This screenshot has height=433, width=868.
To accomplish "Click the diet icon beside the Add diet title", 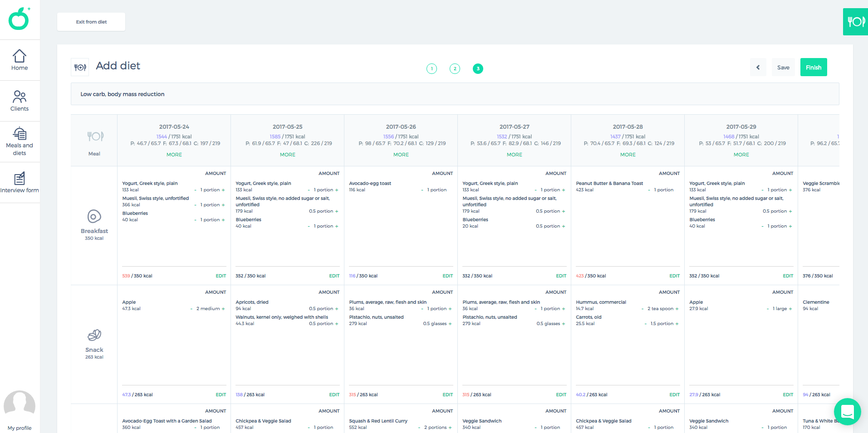I will (80, 67).
